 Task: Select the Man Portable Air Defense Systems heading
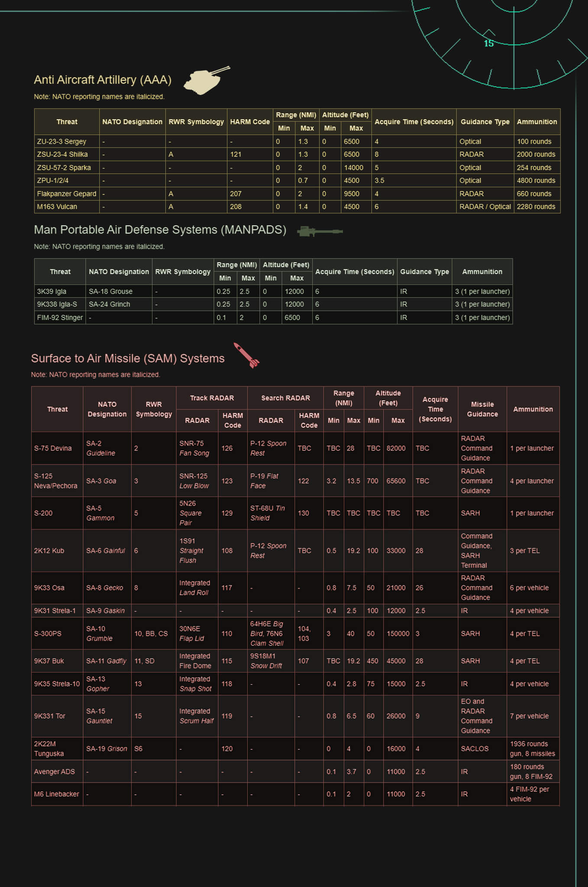point(160,230)
